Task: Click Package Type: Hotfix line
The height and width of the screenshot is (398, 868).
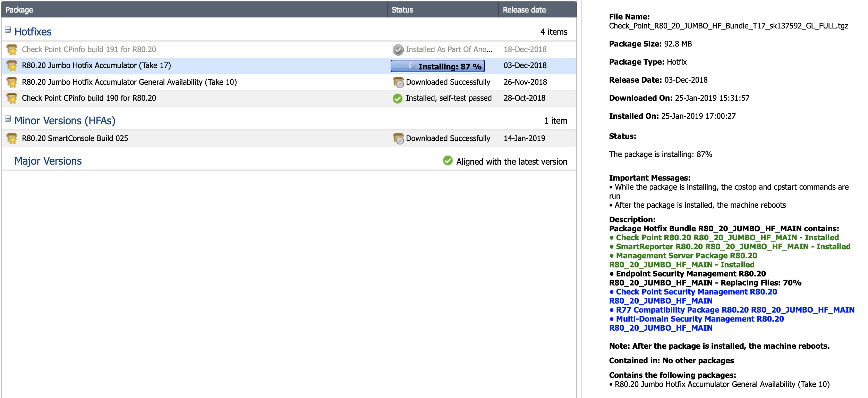Action: click(x=648, y=62)
